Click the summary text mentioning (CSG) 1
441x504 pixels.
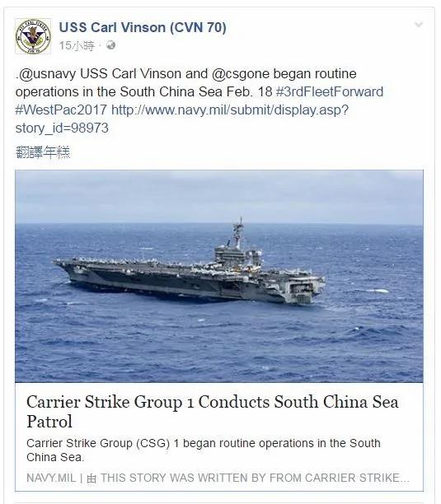tap(204, 450)
